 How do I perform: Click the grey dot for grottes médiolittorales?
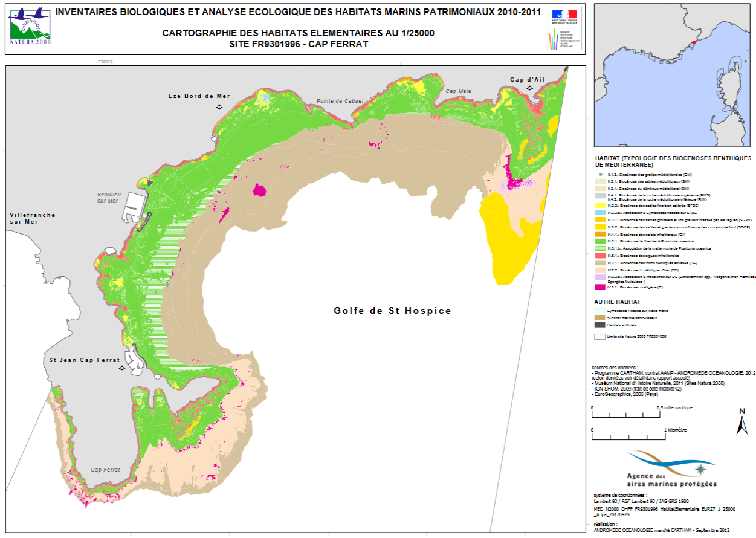(601, 175)
